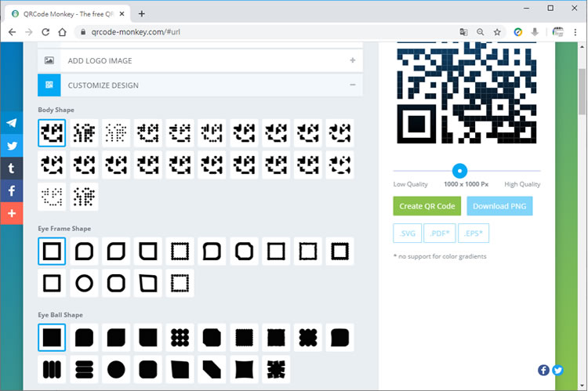
Task: Select the dotted square eye frame in first row
Action: tap(180, 252)
